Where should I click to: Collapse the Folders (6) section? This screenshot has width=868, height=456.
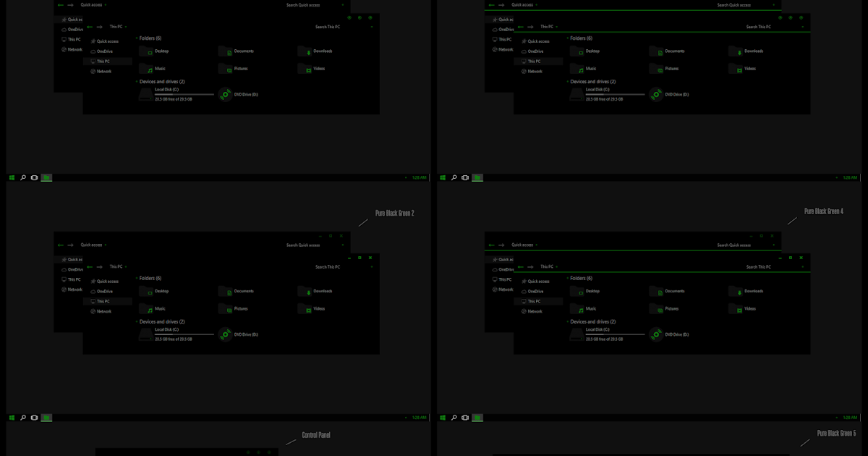135,38
